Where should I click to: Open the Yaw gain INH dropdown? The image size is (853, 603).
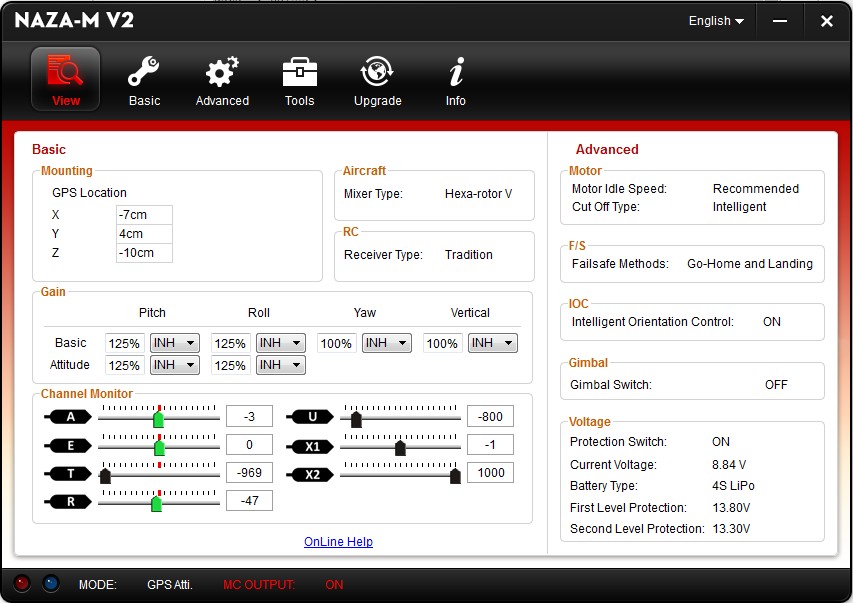(386, 343)
